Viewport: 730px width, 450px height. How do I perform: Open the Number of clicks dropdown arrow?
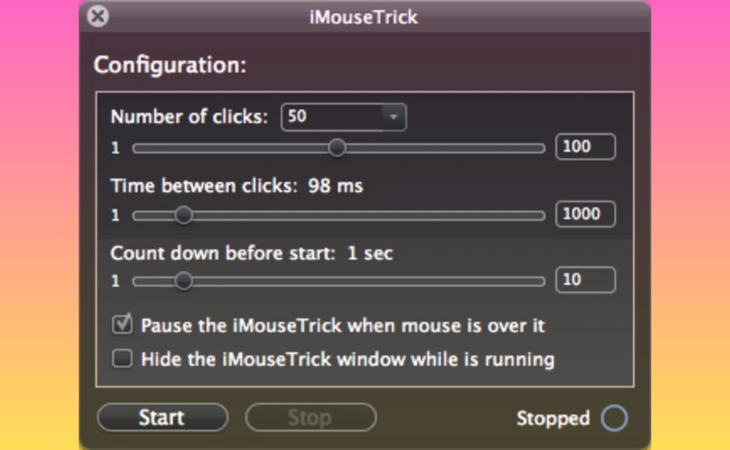pyautogui.click(x=393, y=117)
